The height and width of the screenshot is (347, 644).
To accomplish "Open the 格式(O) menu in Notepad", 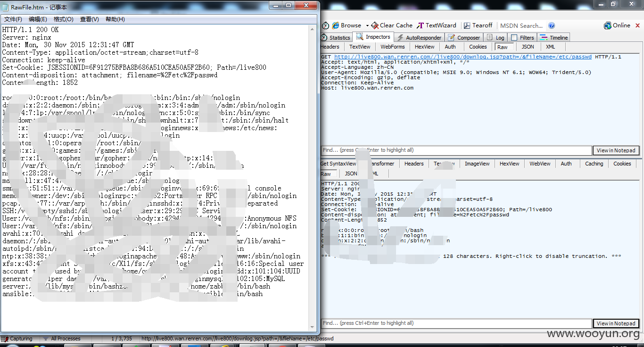I will point(64,19).
